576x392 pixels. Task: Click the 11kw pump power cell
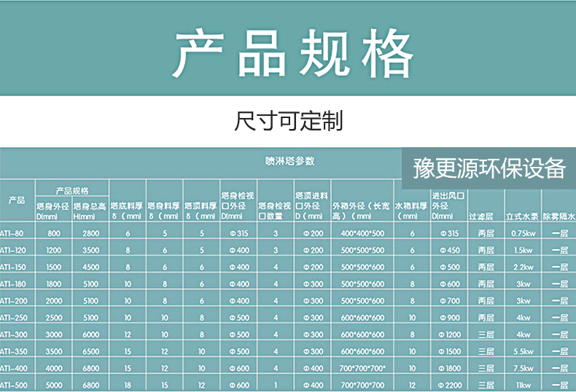point(523,385)
